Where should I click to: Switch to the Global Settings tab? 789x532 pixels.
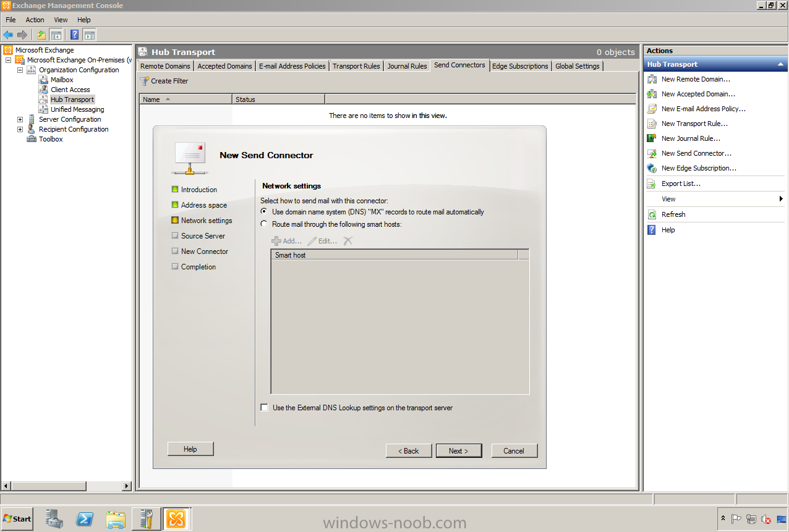[x=578, y=66]
